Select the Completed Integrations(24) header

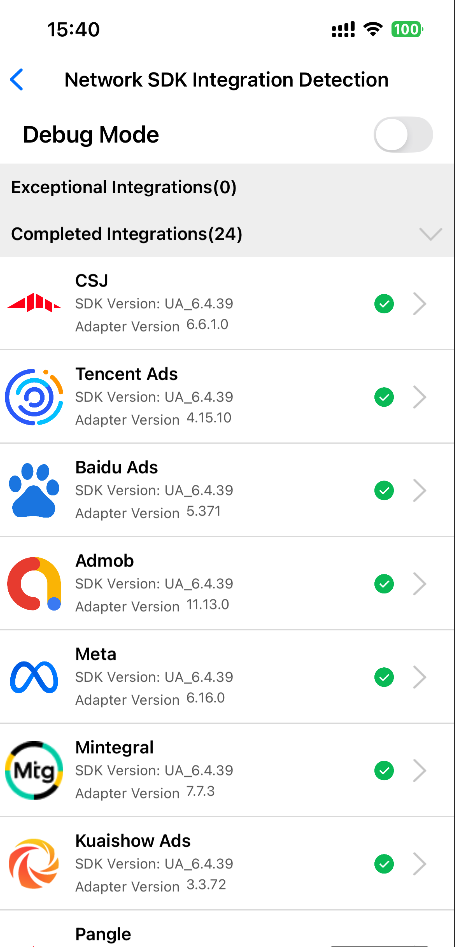point(227,234)
